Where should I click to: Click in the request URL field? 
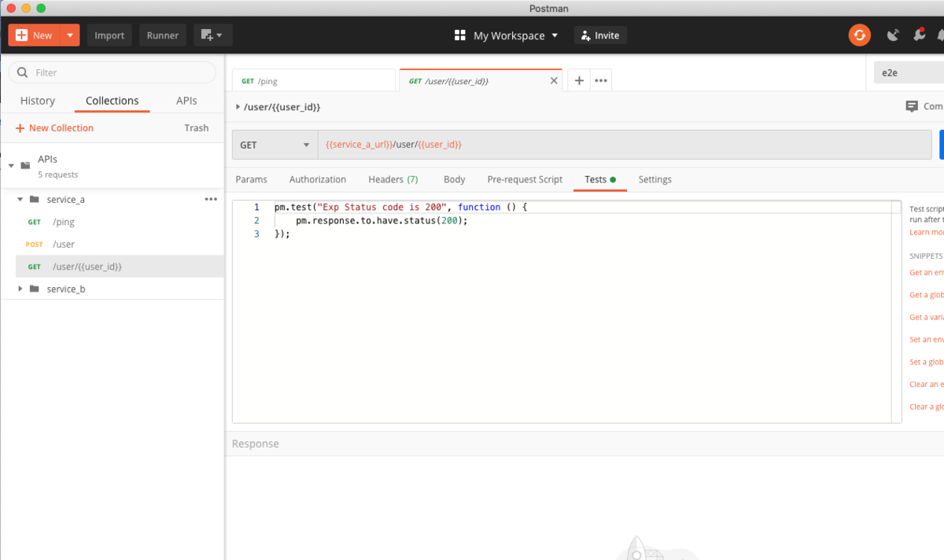625,145
